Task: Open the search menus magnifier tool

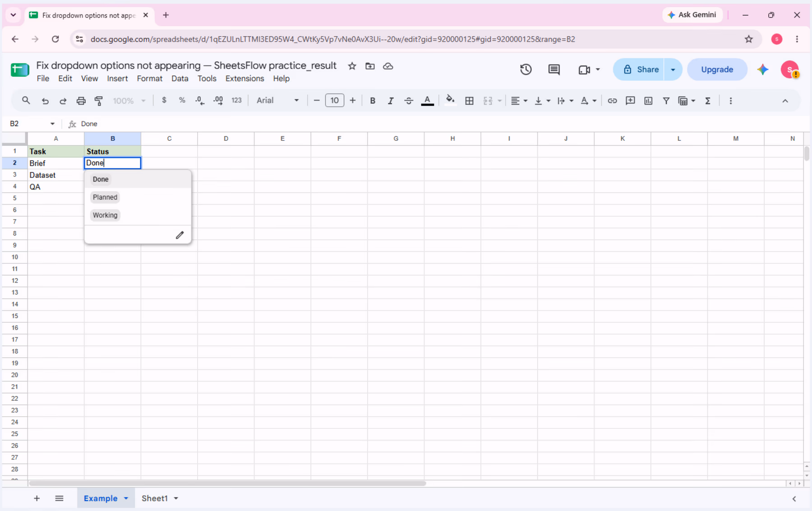Action: point(26,101)
